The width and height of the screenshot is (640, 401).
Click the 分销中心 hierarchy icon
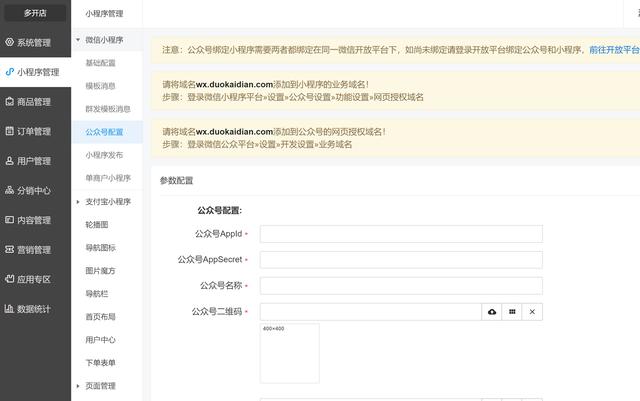pyautogui.click(x=9, y=190)
